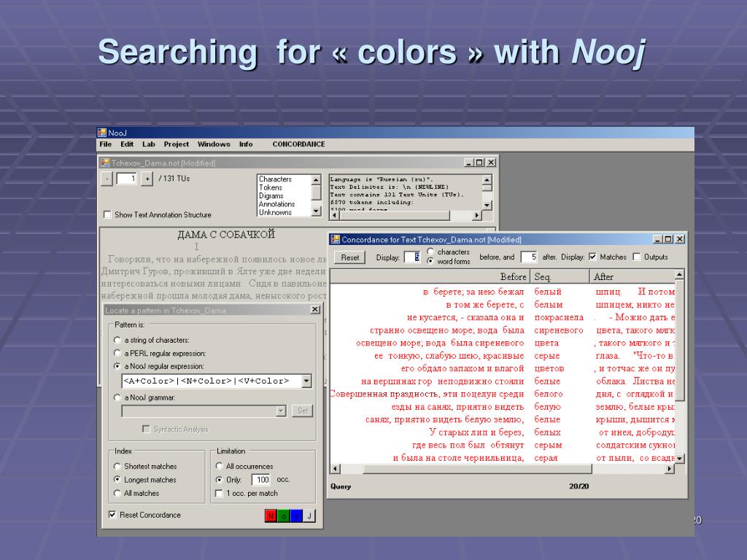The width and height of the screenshot is (747, 560).
Task: Select the word forms radio button
Action: (x=430, y=261)
